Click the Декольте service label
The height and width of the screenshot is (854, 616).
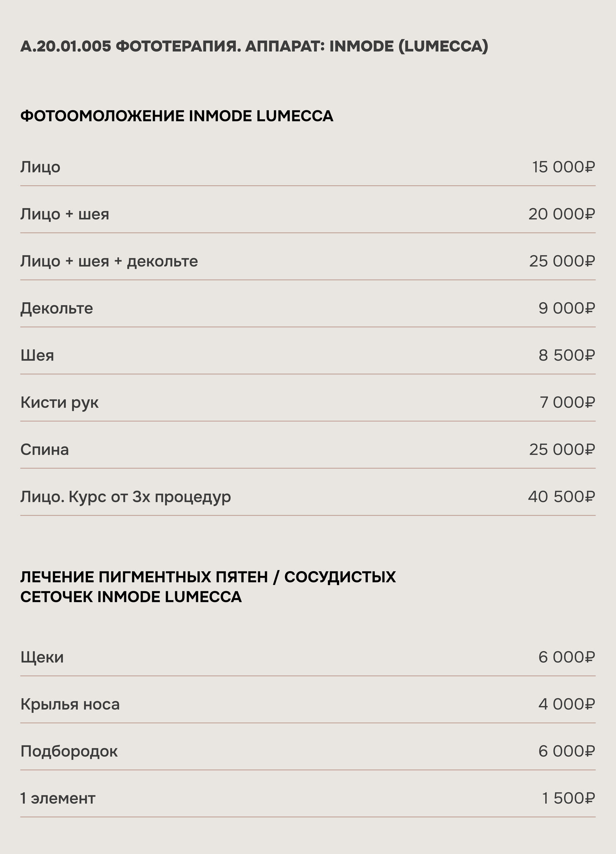56,308
